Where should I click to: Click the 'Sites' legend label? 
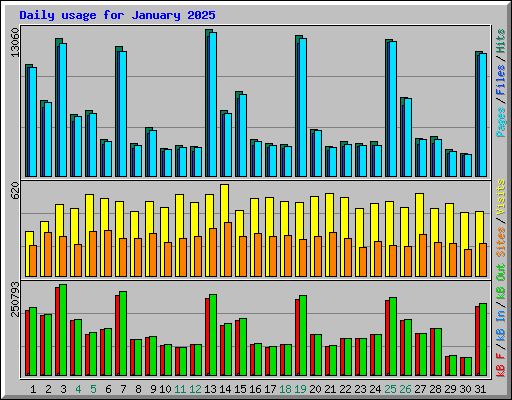[501, 242]
